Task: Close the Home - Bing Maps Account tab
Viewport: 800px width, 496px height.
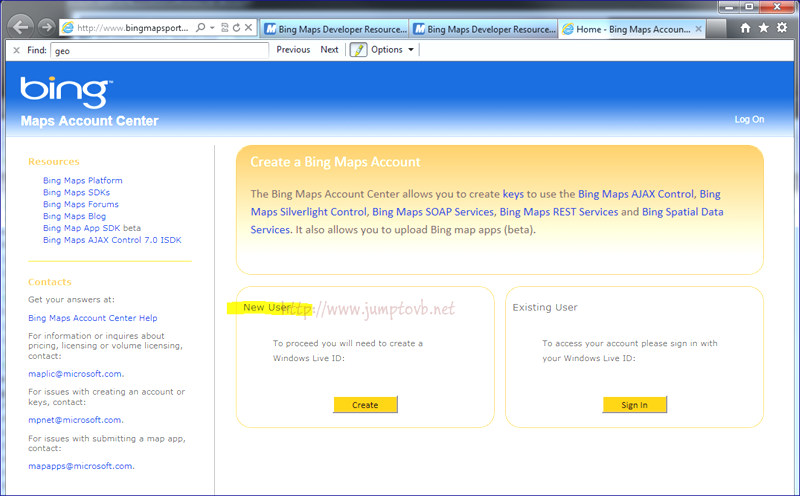Action: coord(698,29)
